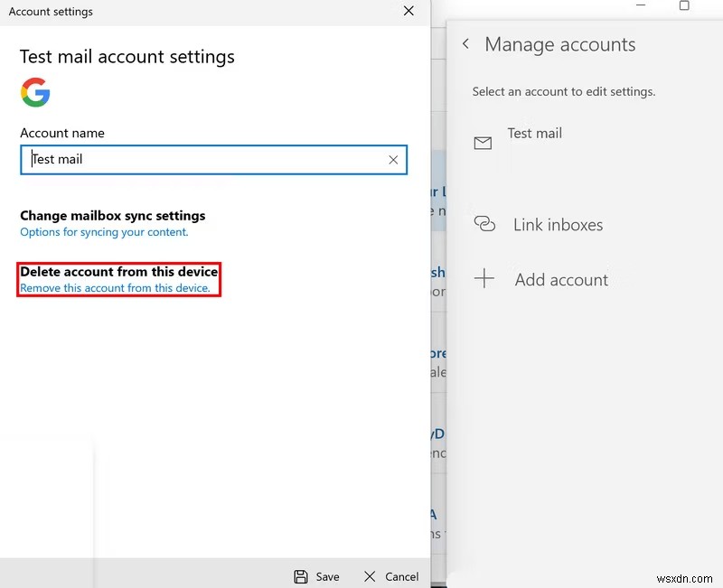
Task: Select the Add account option
Action: click(561, 279)
